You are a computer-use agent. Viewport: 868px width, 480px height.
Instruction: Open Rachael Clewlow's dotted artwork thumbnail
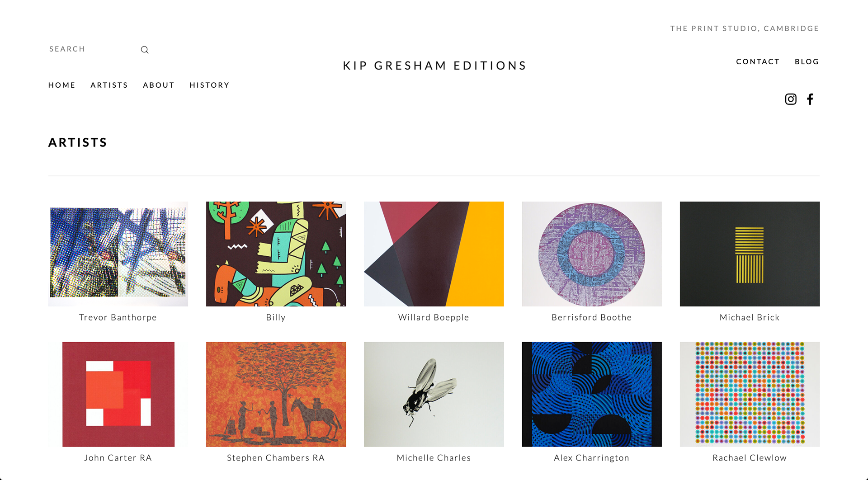(749, 394)
